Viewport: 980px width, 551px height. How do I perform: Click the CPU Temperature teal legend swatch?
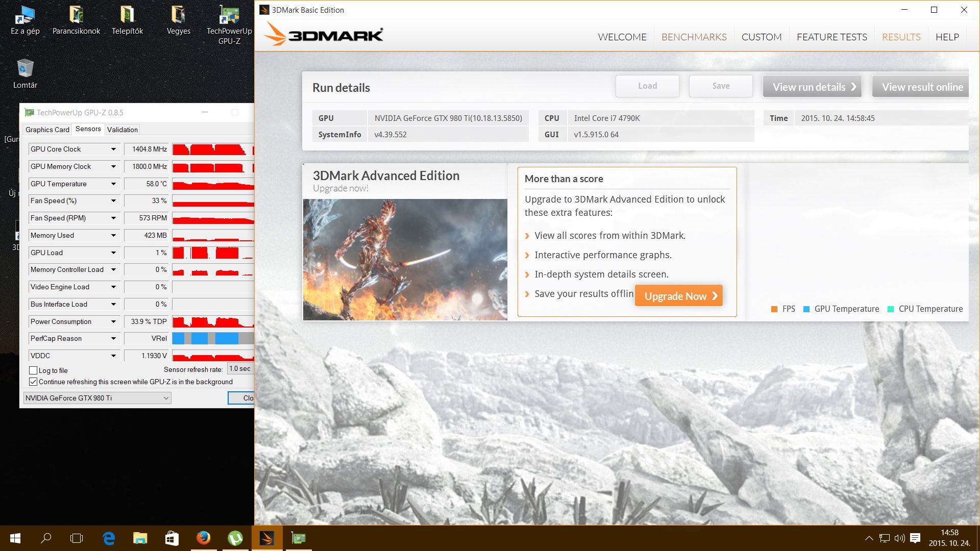tap(891, 309)
